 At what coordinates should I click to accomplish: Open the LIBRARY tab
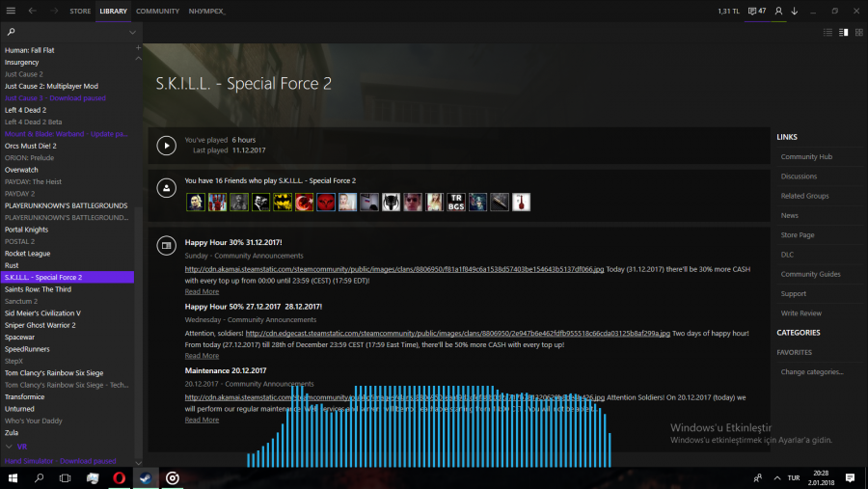tap(114, 11)
